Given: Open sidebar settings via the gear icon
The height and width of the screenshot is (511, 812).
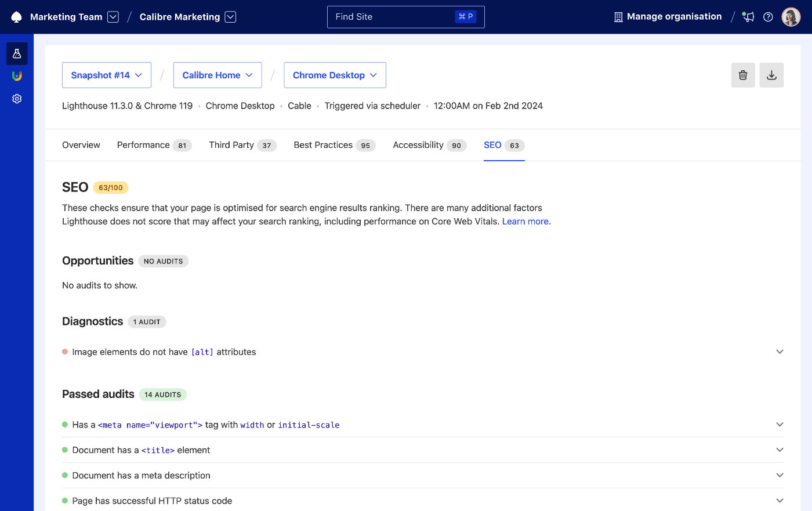Looking at the screenshot, I should coord(17,98).
